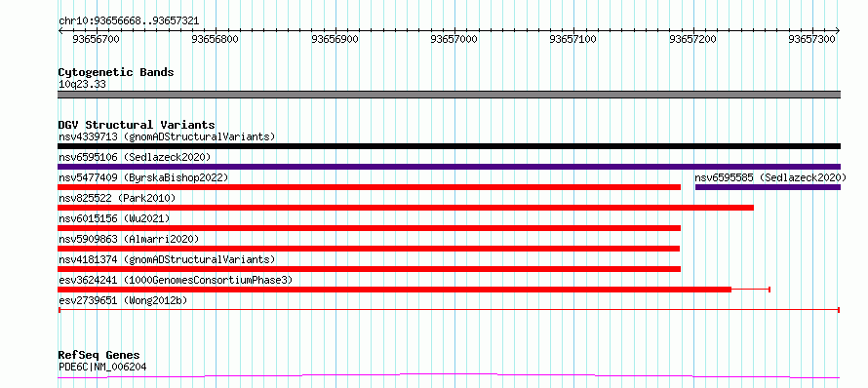
Task: Click the 10q23.33 band label
Action: tap(82, 85)
